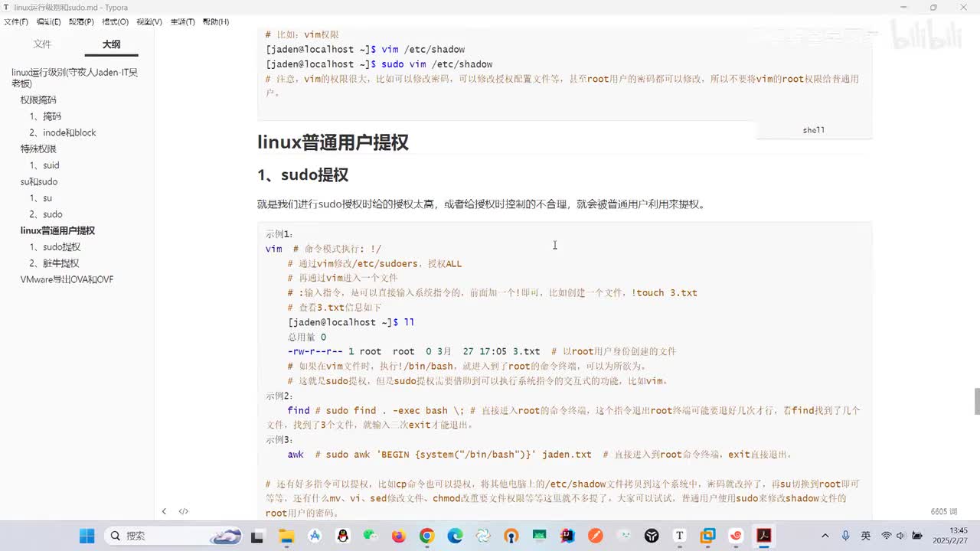Select outline entry 1、suid
Viewport: 980px width, 551px height.
click(x=44, y=165)
